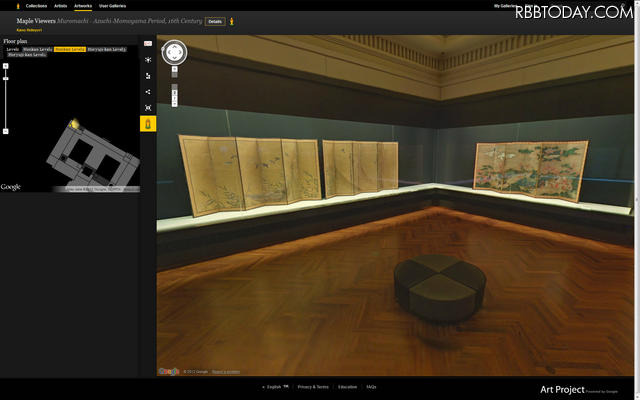The width and height of the screenshot is (640, 400).
Task: Select the highlighted yellow Honkan level
Action: tap(70, 49)
